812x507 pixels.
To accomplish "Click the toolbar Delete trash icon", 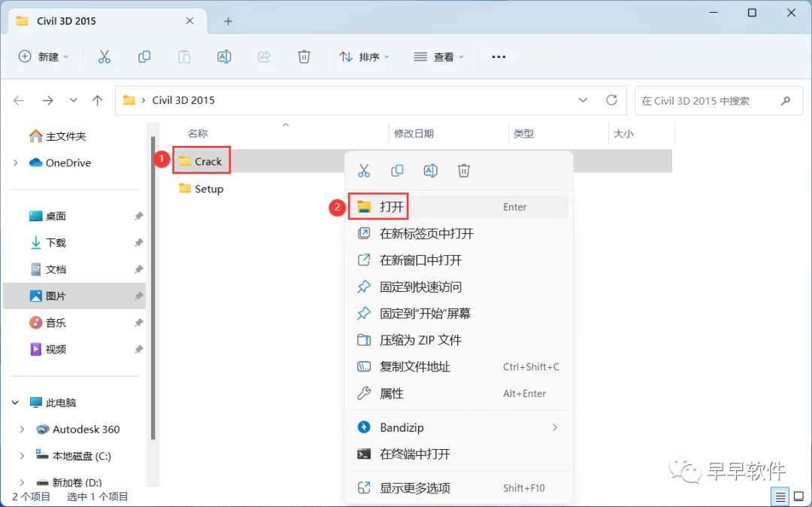I will pos(304,56).
